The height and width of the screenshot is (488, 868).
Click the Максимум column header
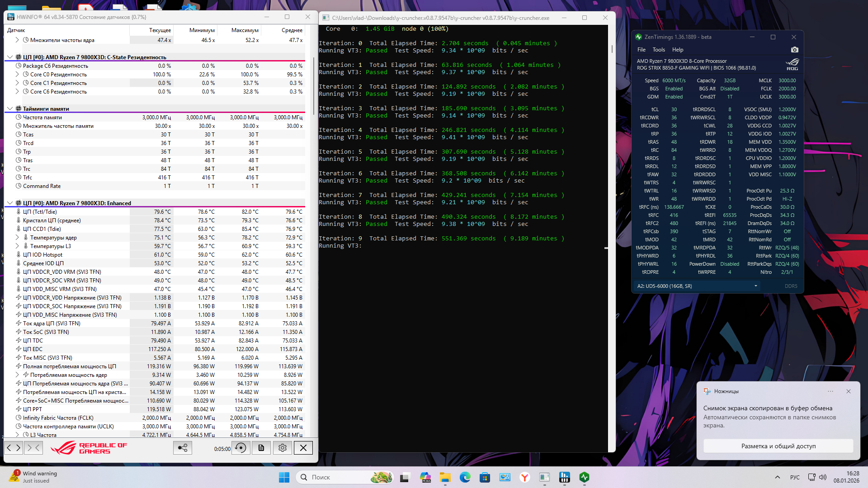[245, 30]
